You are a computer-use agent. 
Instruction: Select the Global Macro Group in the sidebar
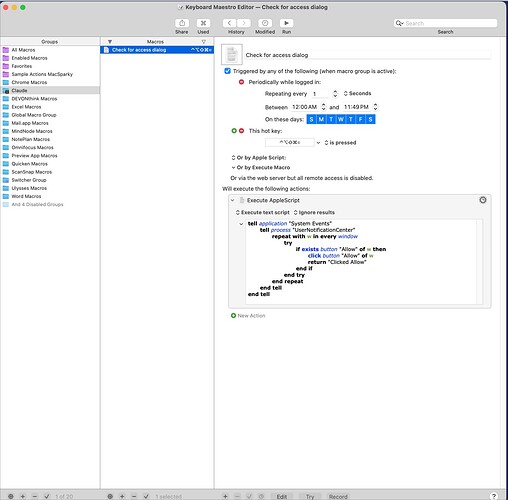point(34,115)
